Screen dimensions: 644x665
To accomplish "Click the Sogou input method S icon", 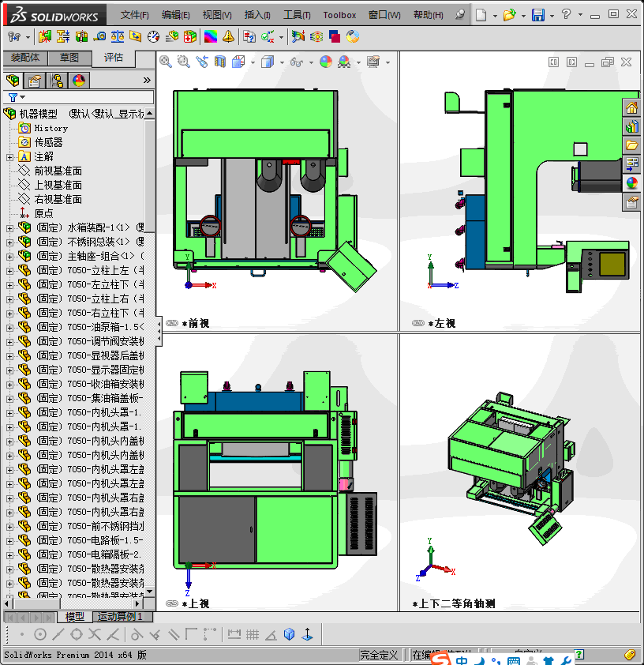I will (x=441, y=659).
